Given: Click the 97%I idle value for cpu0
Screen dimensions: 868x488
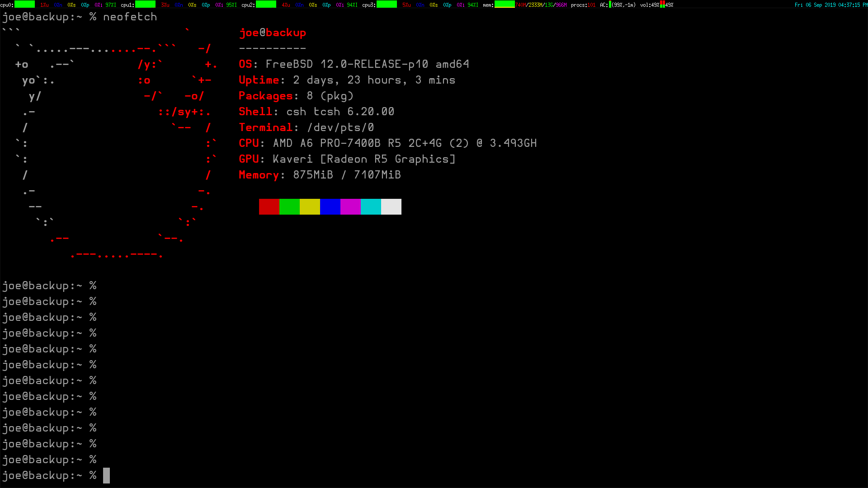Looking at the screenshot, I should tap(111, 5).
